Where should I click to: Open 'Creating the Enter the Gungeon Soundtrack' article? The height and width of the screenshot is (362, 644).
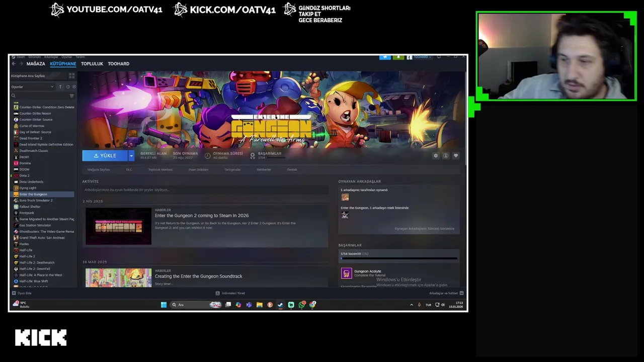click(x=198, y=277)
